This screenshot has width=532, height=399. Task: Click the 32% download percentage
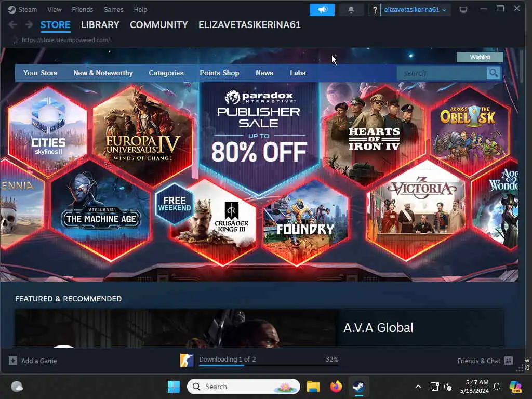coord(331,359)
